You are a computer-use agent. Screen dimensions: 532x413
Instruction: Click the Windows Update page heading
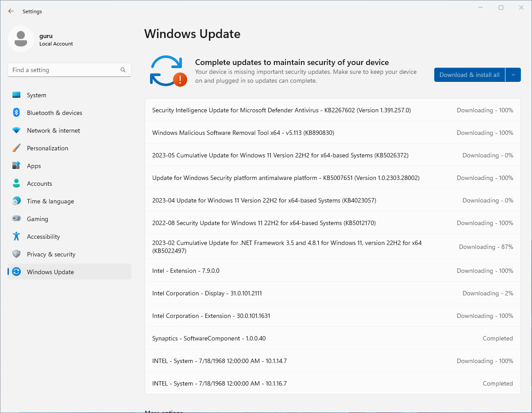coord(192,34)
